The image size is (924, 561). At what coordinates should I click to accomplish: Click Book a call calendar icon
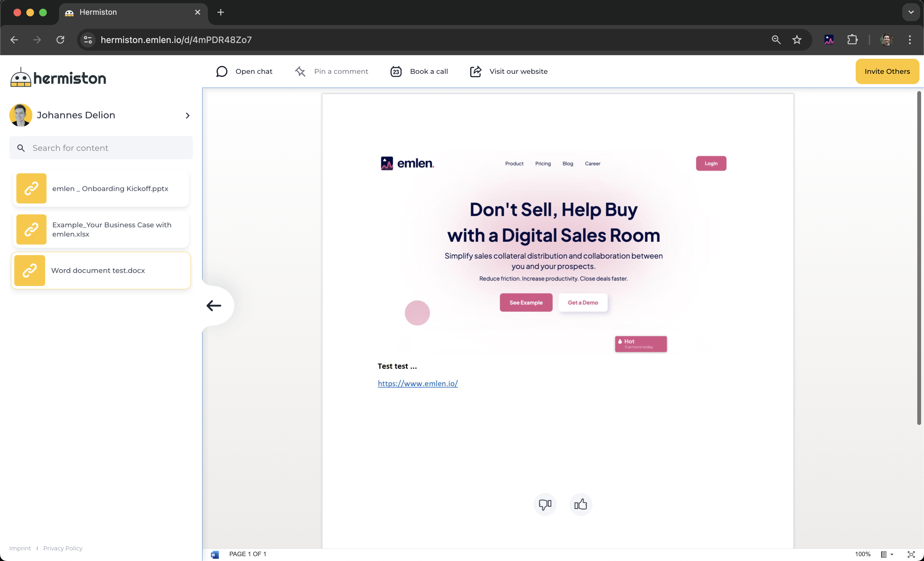coord(396,71)
